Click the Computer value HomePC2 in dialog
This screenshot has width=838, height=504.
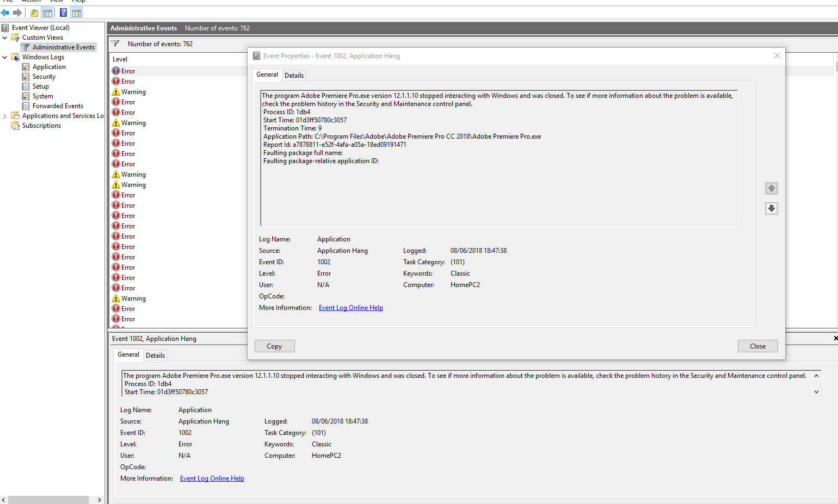tap(465, 285)
